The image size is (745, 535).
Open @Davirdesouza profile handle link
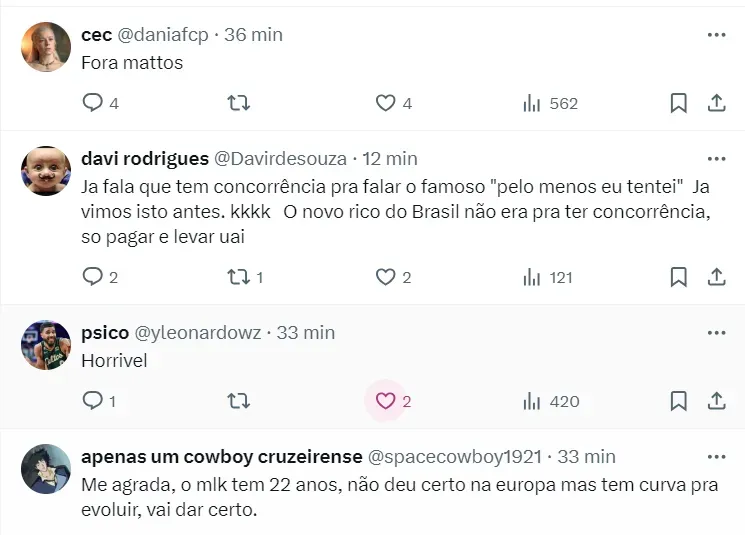tap(281, 158)
